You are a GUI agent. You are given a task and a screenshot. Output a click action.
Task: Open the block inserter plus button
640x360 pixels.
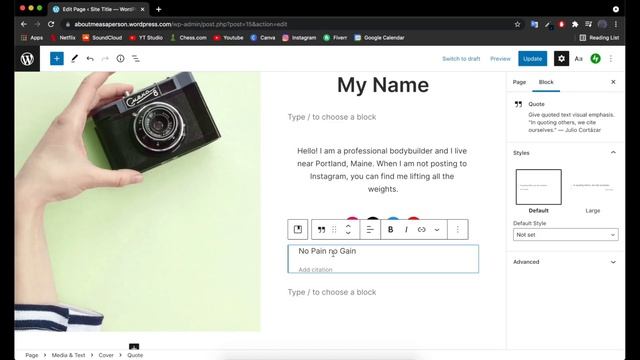click(x=57, y=59)
